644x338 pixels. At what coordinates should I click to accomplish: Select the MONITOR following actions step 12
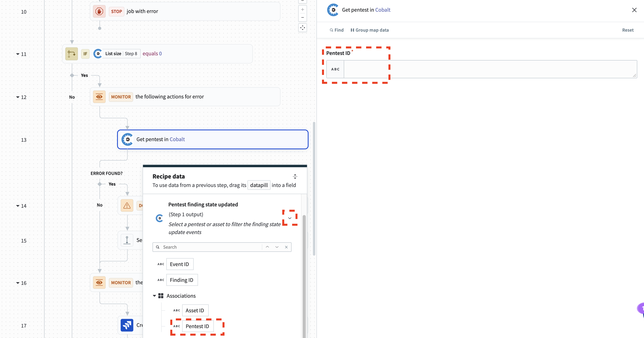185,97
